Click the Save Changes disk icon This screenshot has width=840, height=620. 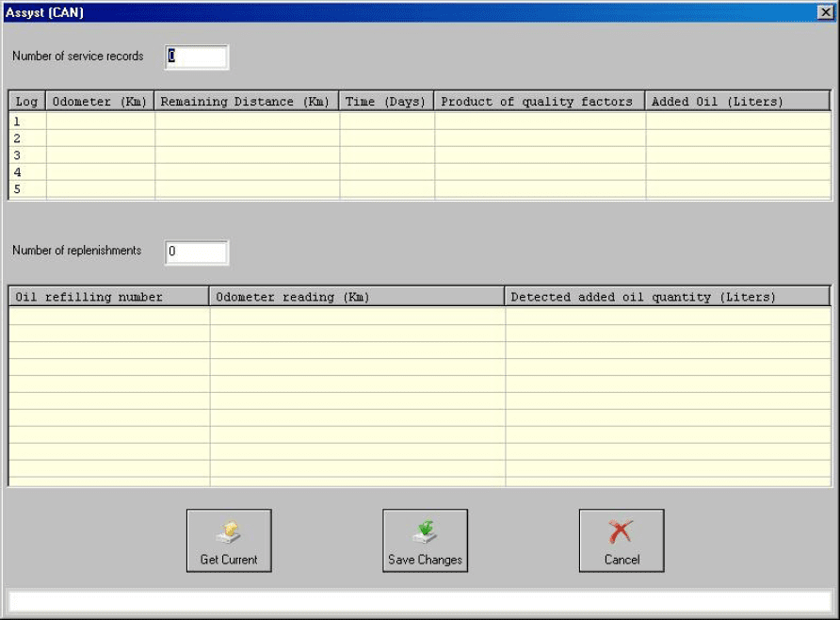pyautogui.click(x=425, y=532)
